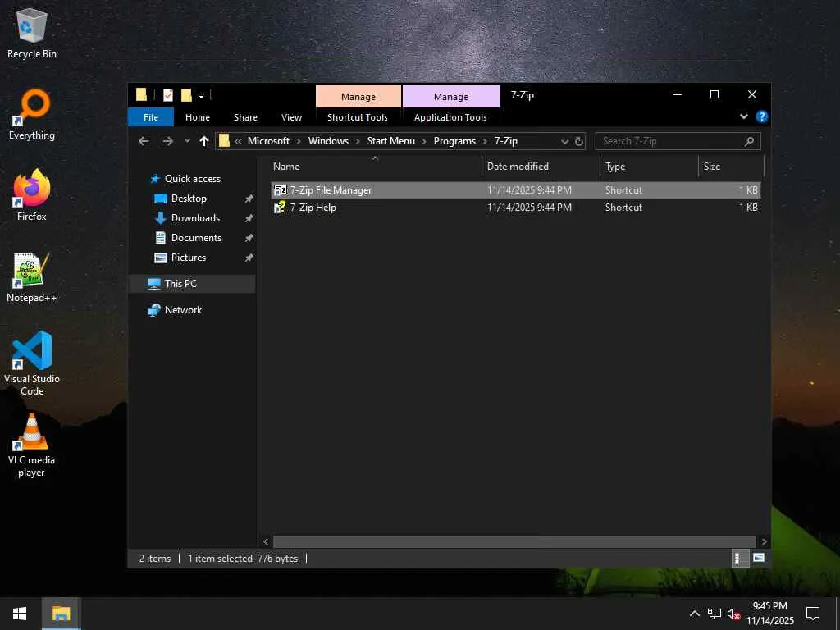
Task: Open chevron after Programs breadcrumb
Action: [485, 141]
